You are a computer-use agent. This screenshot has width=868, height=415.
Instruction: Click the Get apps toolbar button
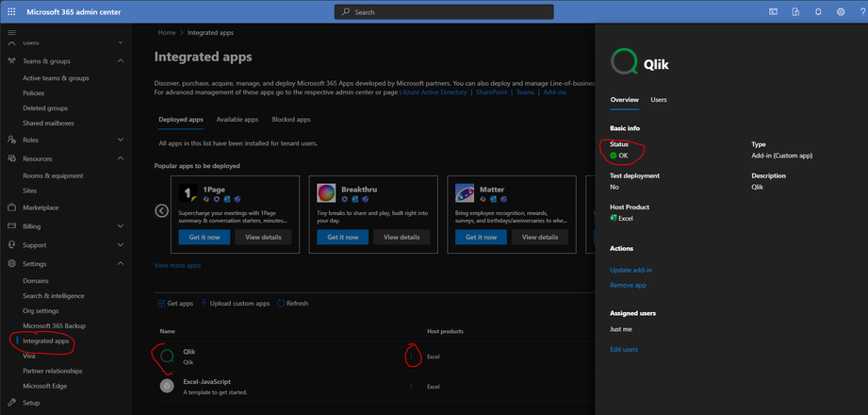pyautogui.click(x=175, y=304)
